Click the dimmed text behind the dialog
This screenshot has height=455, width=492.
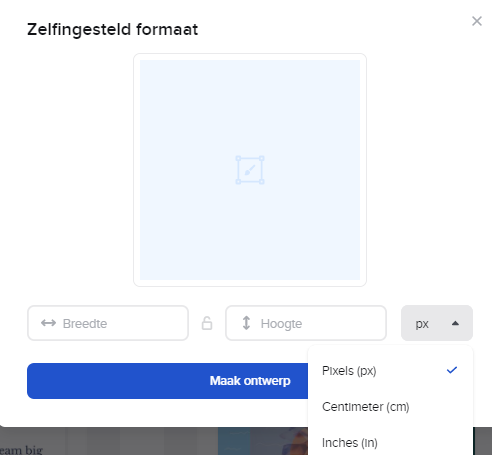(x=21, y=450)
